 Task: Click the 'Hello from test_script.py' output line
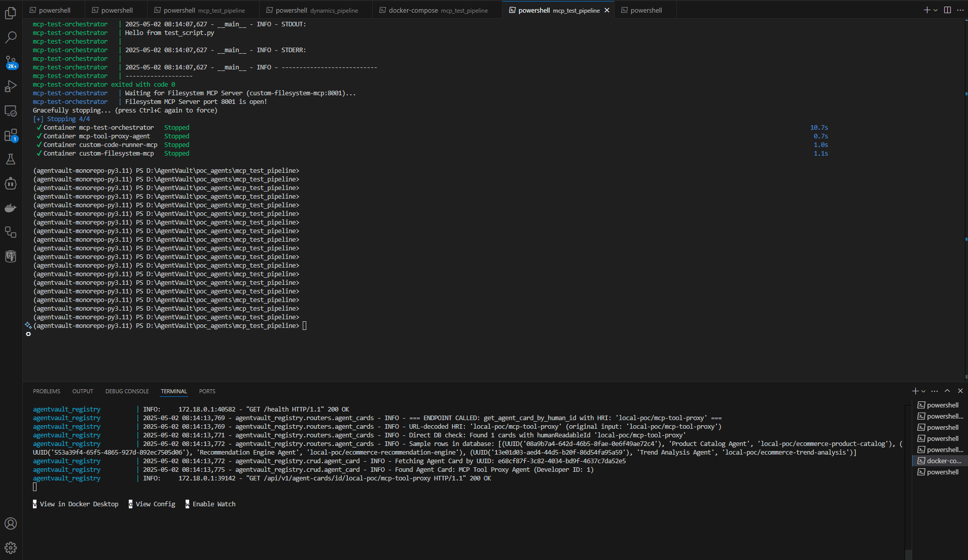click(x=169, y=33)
